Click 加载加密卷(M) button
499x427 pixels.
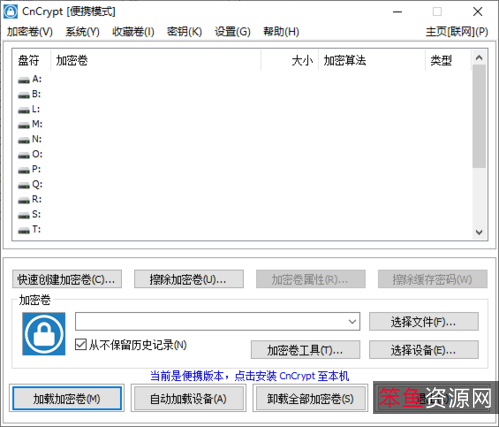(x=67, y=398)
